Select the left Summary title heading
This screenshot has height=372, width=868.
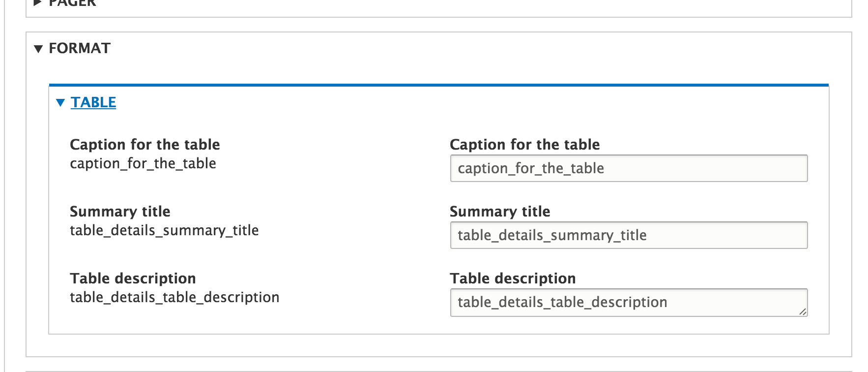(x=120, y=211)
